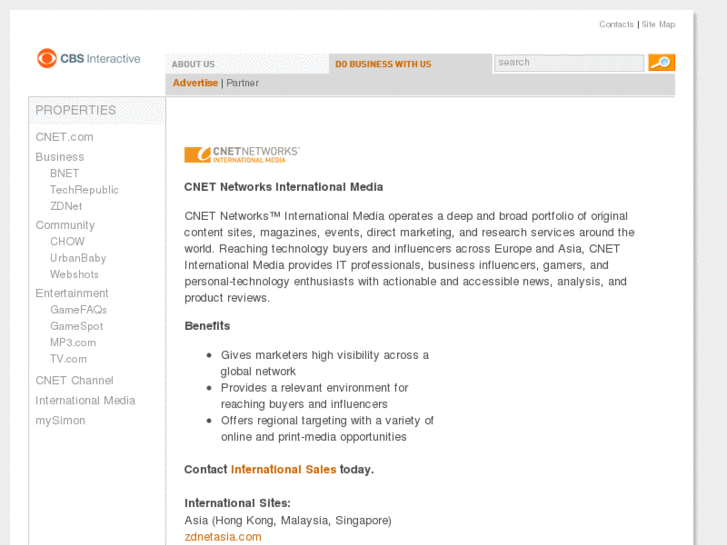Visit GameSpot from the sidebar
Screen dimensions: 727x545
(77, 326)
